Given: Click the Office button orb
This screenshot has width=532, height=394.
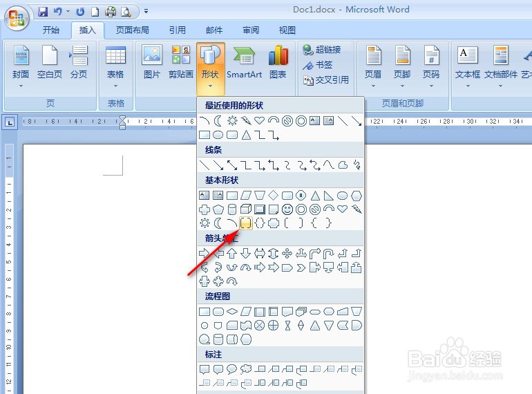Looking at the screenshot, I should pos(17,18).
